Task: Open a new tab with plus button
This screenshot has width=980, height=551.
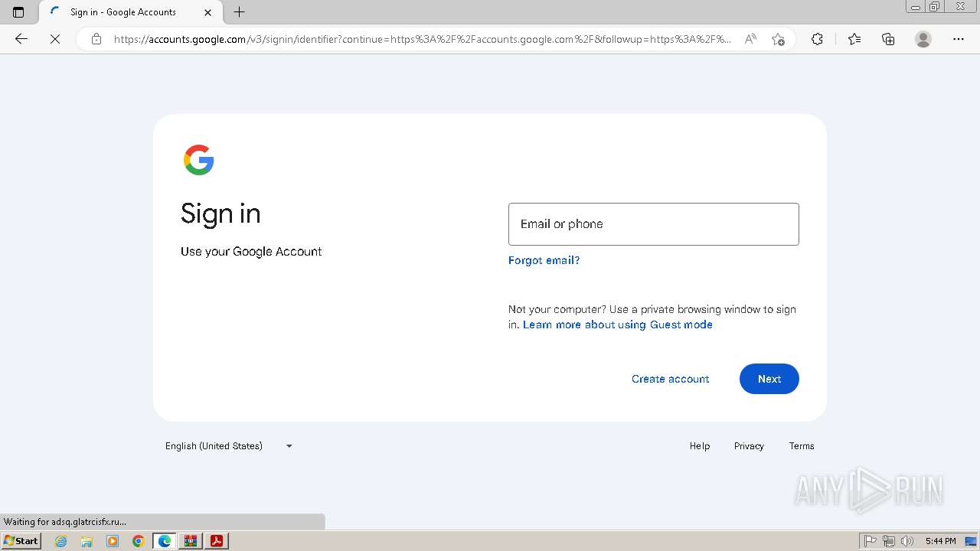Action: coord(240,12)
